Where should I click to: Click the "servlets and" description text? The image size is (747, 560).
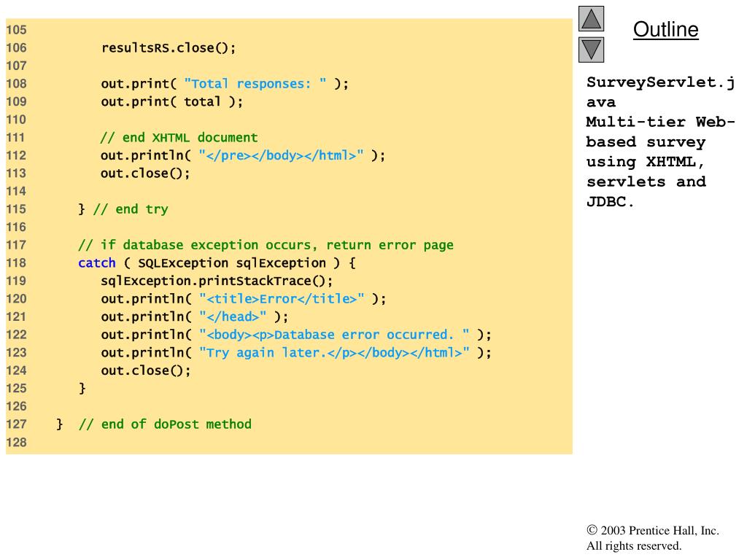[646, 182]
